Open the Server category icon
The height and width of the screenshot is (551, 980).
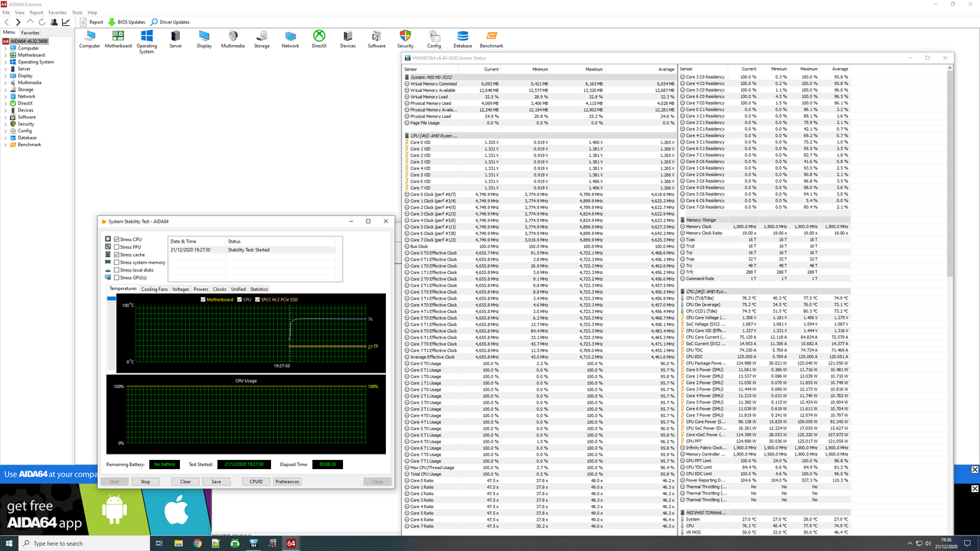pos(175,39)
